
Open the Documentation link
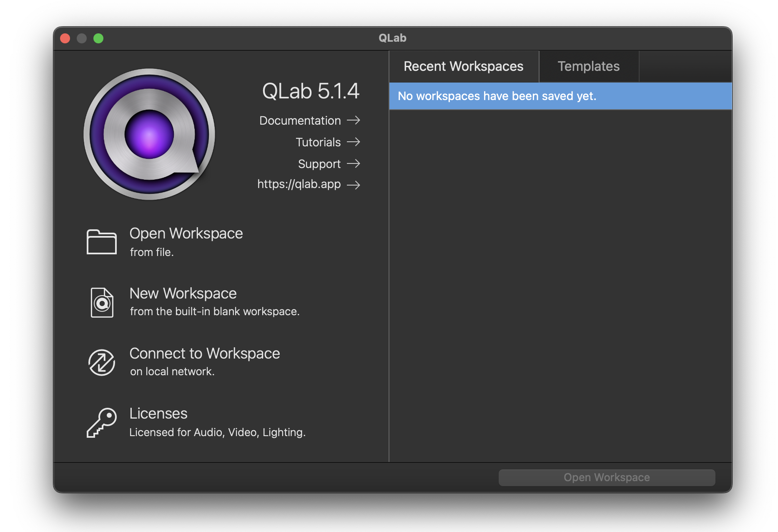[x=300, y=120]
